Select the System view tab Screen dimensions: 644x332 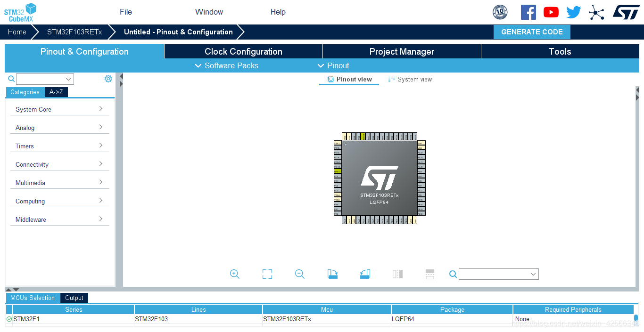(x=410, y=79)
